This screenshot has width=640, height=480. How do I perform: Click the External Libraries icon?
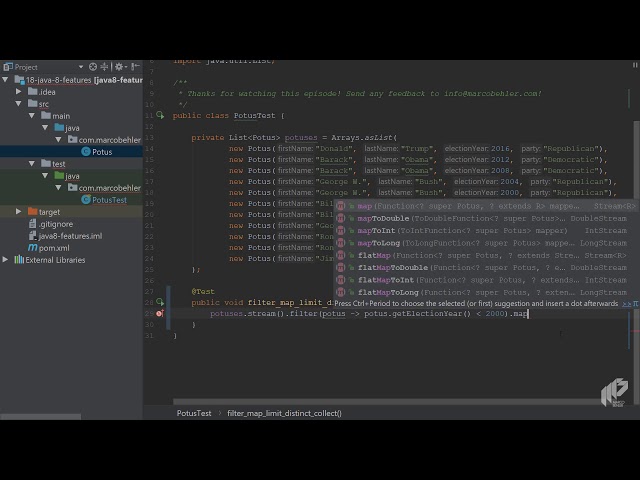click(19, 260)
